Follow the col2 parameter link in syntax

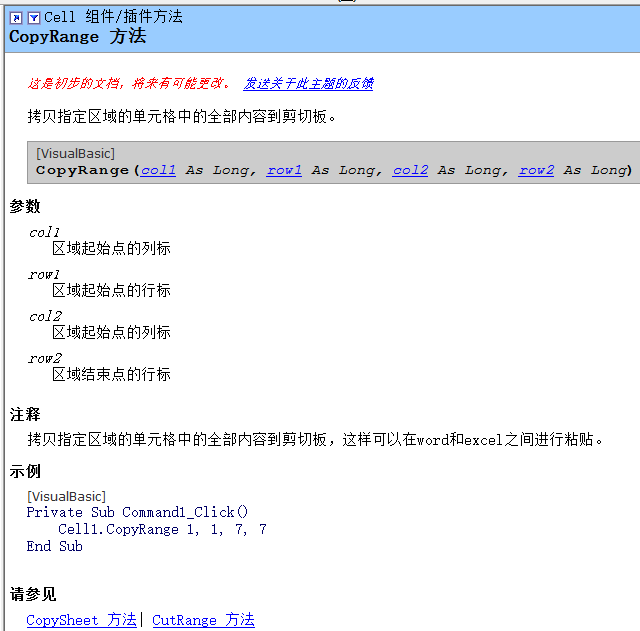[410, 170]
